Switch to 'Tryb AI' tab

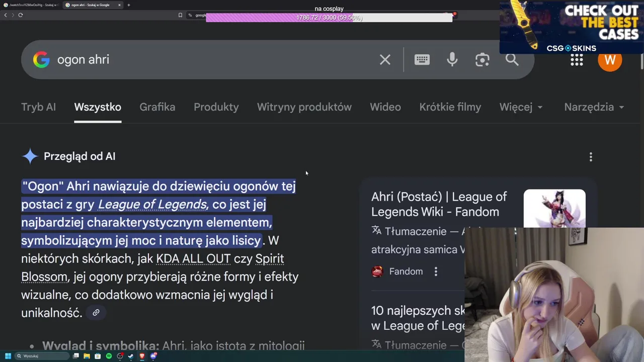click(x=38, y=107)
